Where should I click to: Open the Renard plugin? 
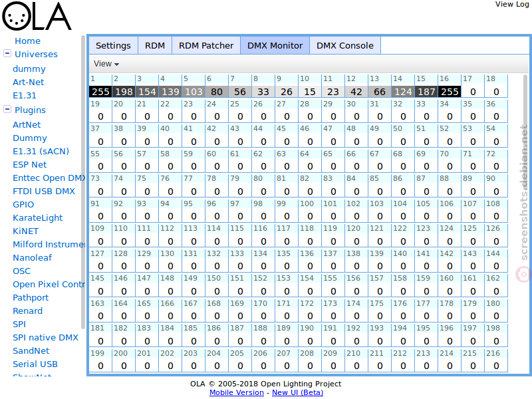coord(27,311)
